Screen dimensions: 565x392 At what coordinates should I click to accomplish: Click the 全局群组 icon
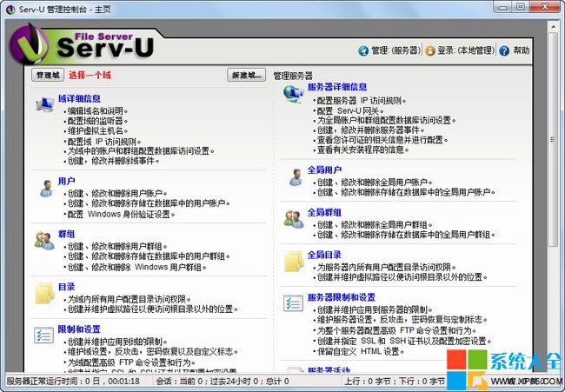point(293,218)
